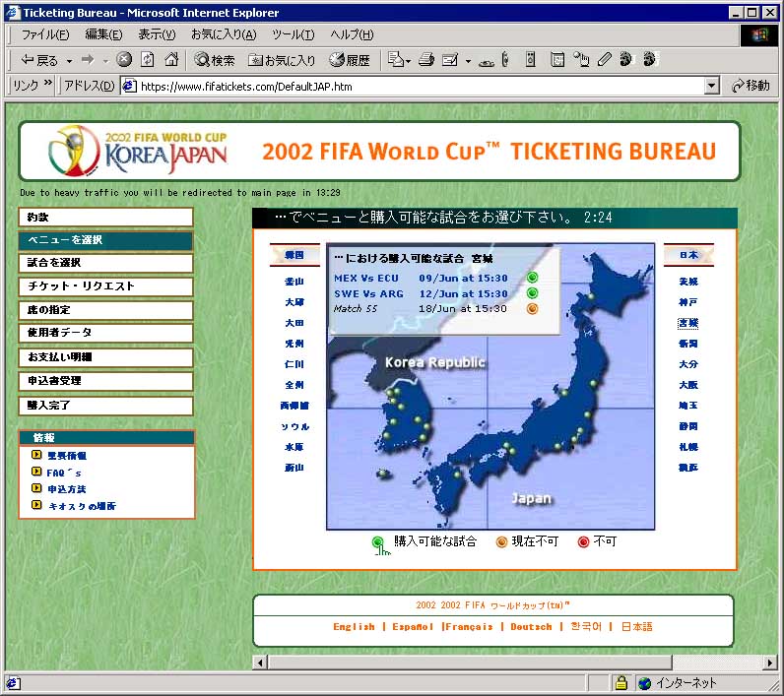
Task: Click the orange status icon for Match 55
Action: pyautogui.click(x=532, y=308)
